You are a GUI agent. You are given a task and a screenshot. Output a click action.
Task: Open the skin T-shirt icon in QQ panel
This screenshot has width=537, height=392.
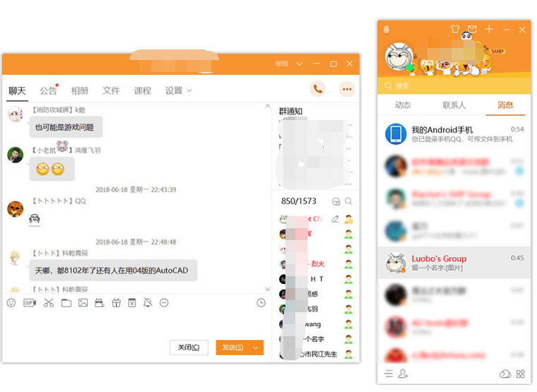pos(455,29)
